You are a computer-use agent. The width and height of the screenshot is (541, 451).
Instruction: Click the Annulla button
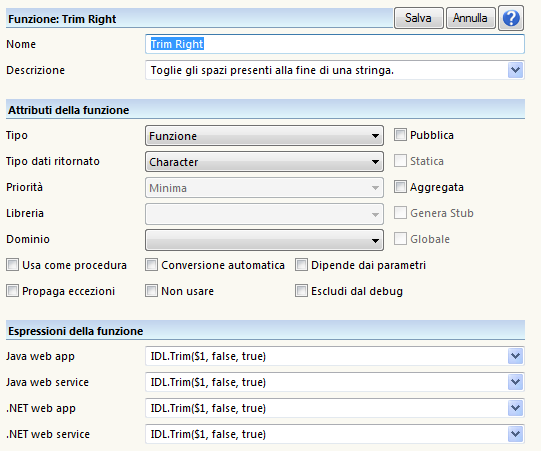471,18
